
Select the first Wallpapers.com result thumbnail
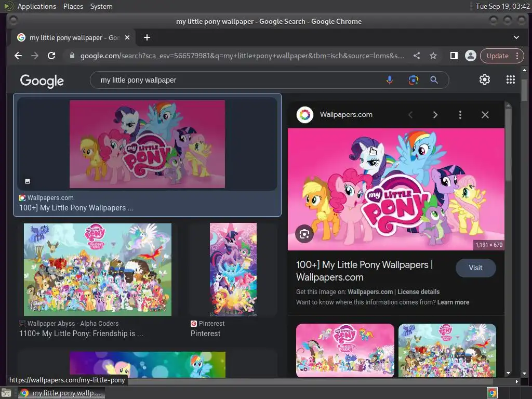click(x=147, y=144)
